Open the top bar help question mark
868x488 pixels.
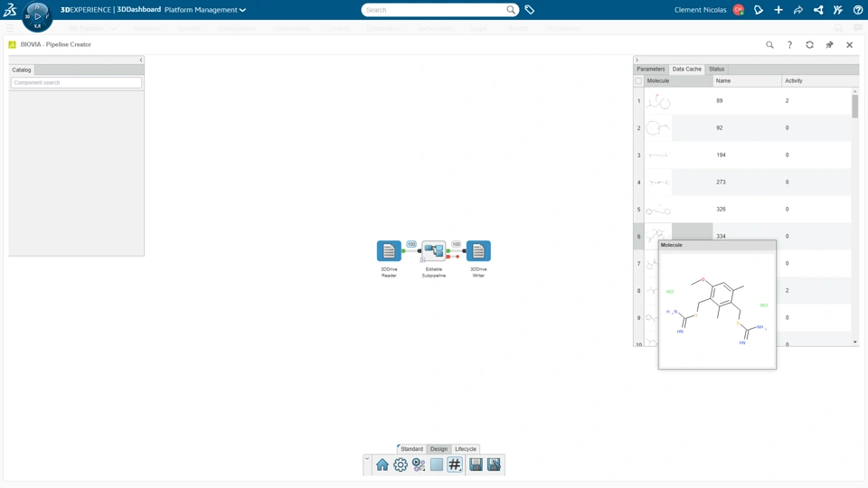click(858, 9)
